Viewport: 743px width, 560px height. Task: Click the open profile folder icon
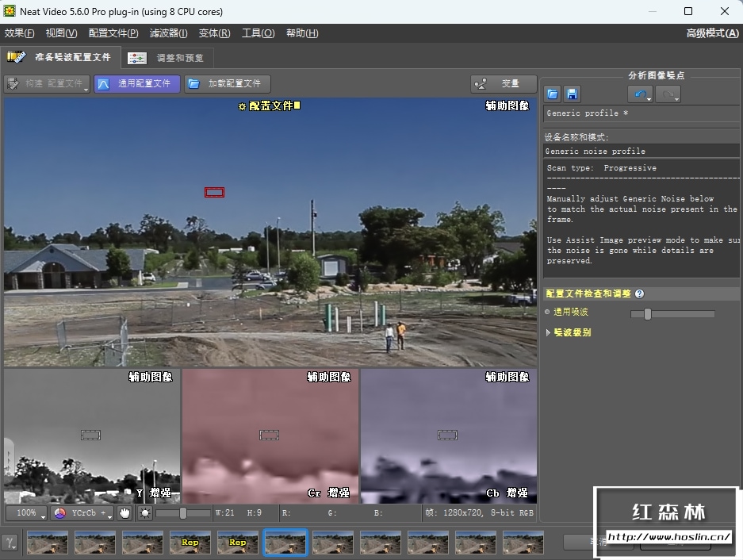click(553, 94)
